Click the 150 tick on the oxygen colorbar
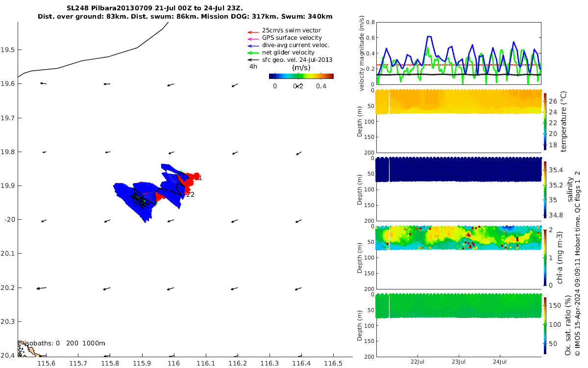Viewport: 588px width, 368px height. (x=555, y=305)
